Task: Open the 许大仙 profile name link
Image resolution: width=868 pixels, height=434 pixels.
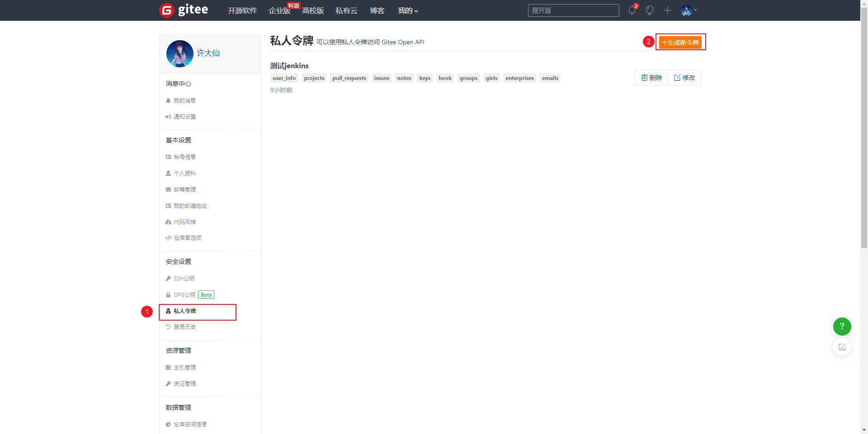Action: pos(208,53)
